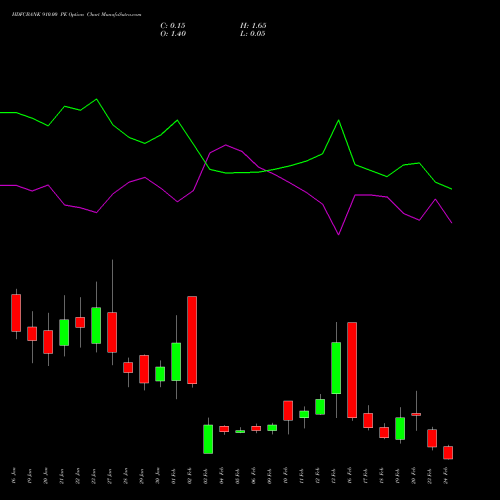Click the 10 Feb date axis label
Screen dimensions: 500x500
click(286, 476)
